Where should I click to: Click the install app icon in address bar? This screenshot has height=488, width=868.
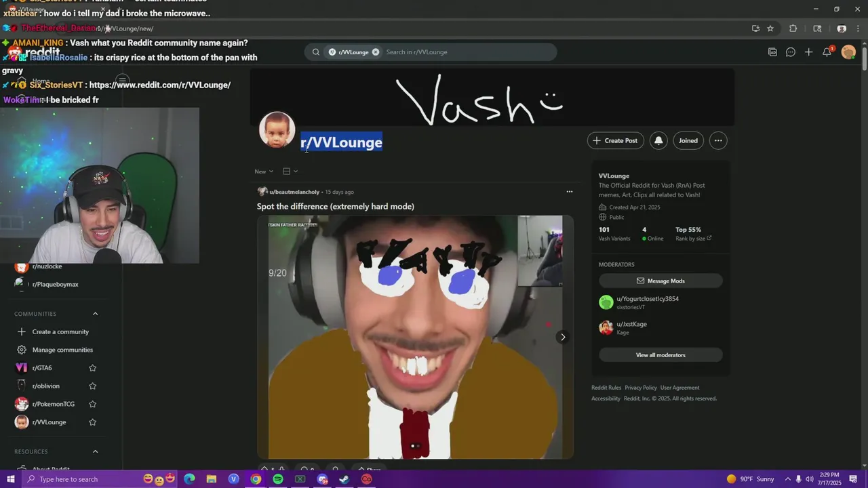coord(755,28)
